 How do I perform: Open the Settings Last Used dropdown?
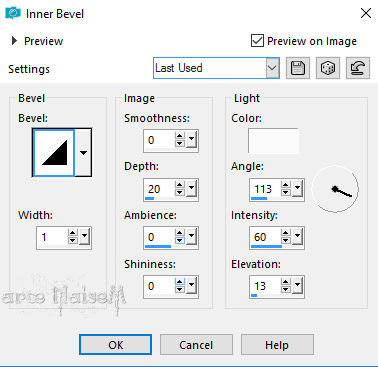coord(216,68)
